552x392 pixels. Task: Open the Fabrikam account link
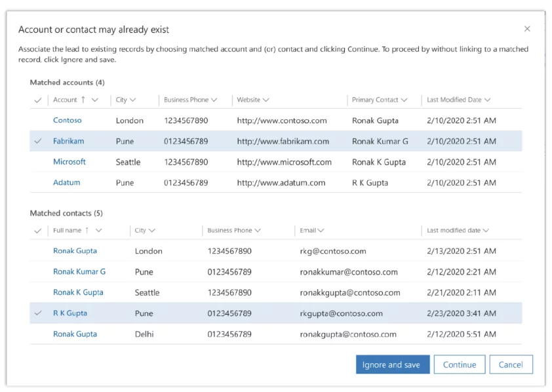click(x=69, y=141)
